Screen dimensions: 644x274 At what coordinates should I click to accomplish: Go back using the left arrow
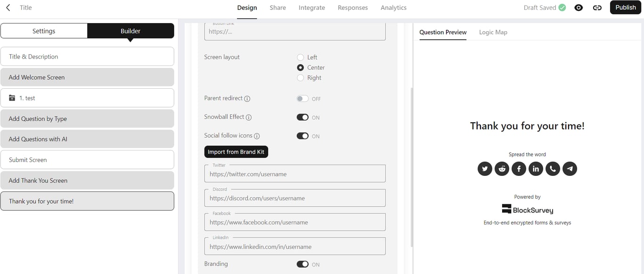pyautogui.click(x=8, y=8)
